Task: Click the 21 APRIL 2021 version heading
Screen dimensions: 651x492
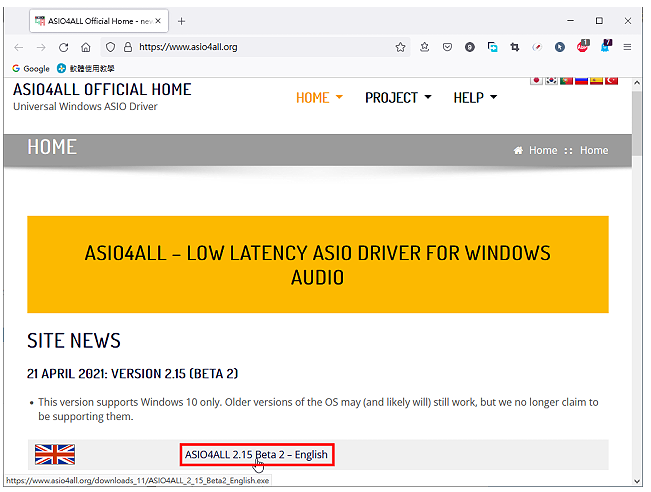Action: [132, 374]
